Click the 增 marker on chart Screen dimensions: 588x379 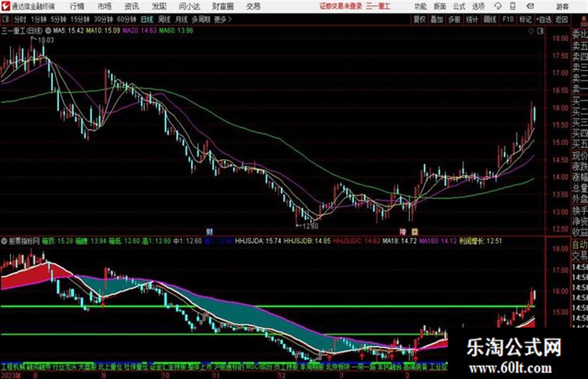tap(403, 232)
